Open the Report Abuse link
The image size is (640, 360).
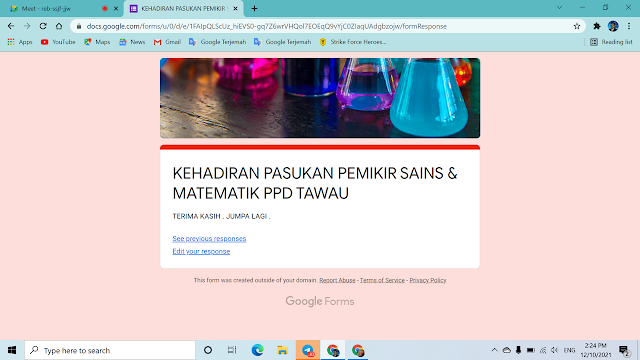coord(337,280)
